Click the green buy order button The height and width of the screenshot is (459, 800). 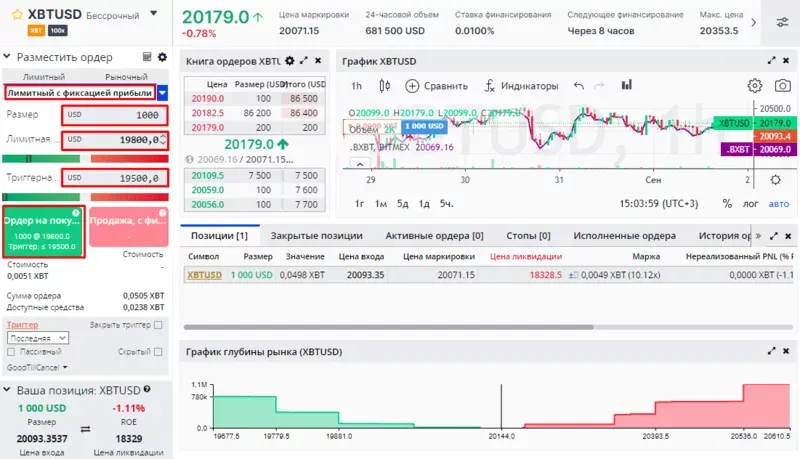pos(43,231)
